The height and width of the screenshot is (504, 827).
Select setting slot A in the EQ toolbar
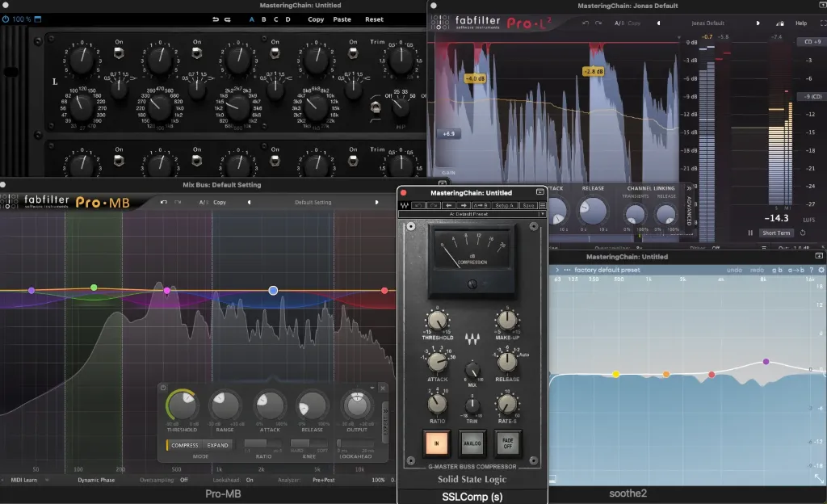pyautogui.click(x=252, y=19)
